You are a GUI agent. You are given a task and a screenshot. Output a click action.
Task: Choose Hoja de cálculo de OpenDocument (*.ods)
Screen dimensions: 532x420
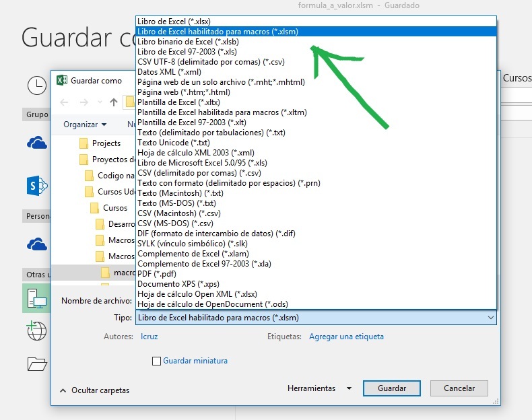316,304
